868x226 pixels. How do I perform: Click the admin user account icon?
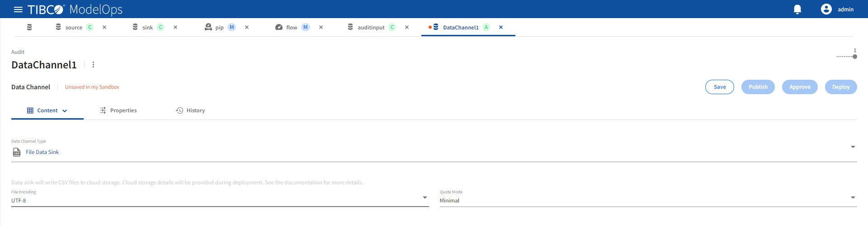click(x=826, y=9)
